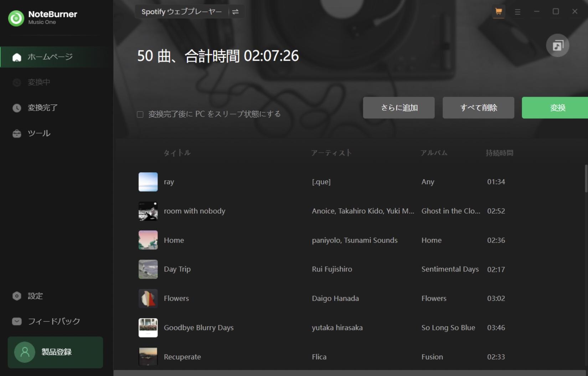Click the gear icon next to 設定

[17, 296]
